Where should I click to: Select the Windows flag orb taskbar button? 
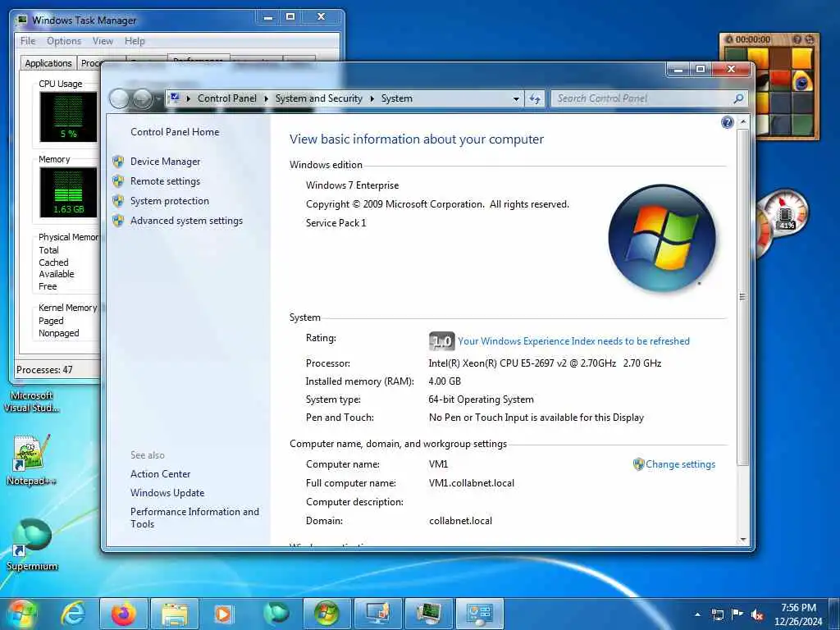point(326,614)
